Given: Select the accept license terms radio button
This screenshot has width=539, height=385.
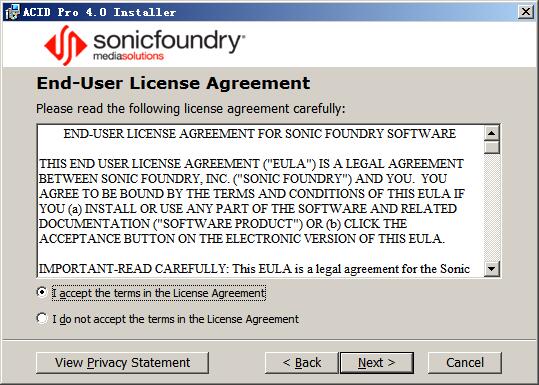Looking at the screenshot, I should pyautogui.click(x=42, y=293).
